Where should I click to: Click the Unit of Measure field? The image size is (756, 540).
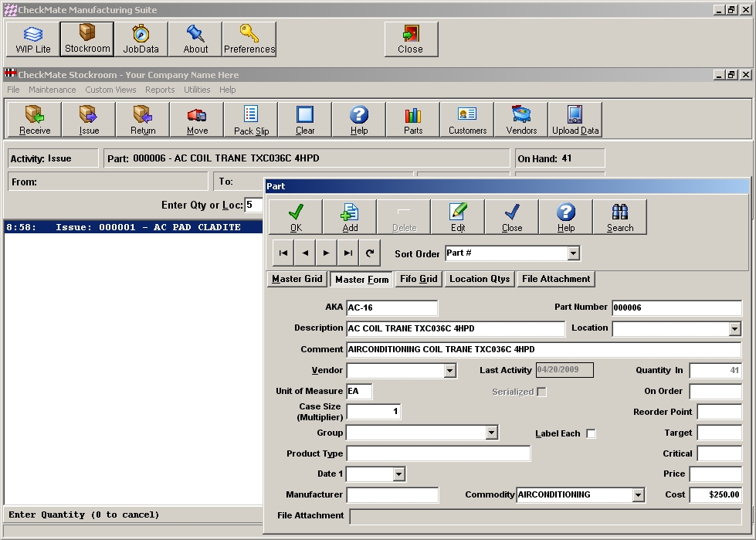point(359,391)
